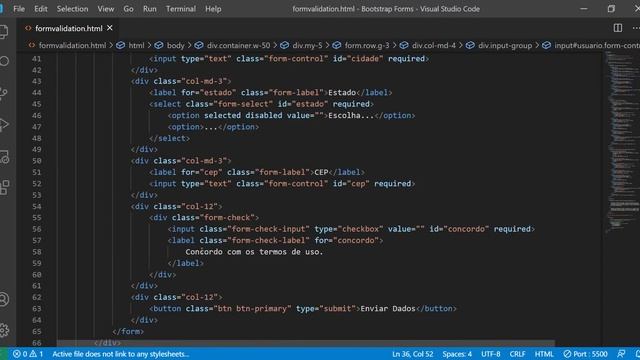Click the closing </select> tag on line 48
The height and width of the screenshot is (360, 640).
pos(169,138)
